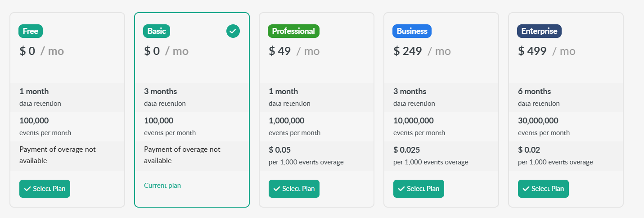Click the $ 249 / mo price
This screenshot has width=644, height=218.
(422, 51)
